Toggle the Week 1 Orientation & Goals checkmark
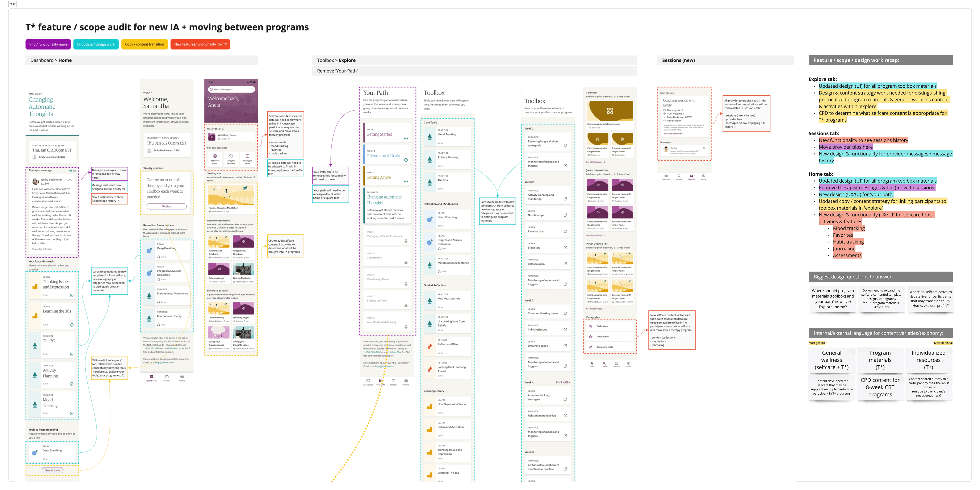The height and width of the screenshot is (490, 980). pos(406,160)
